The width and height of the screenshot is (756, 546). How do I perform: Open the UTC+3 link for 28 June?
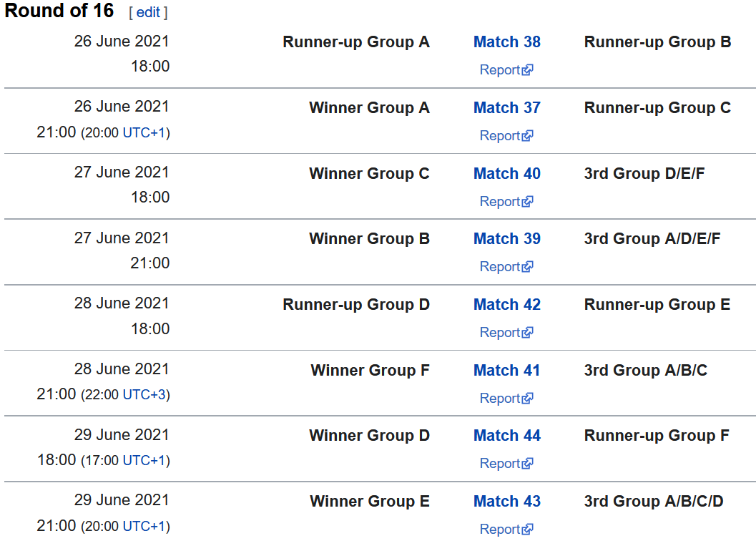point(144,395)
